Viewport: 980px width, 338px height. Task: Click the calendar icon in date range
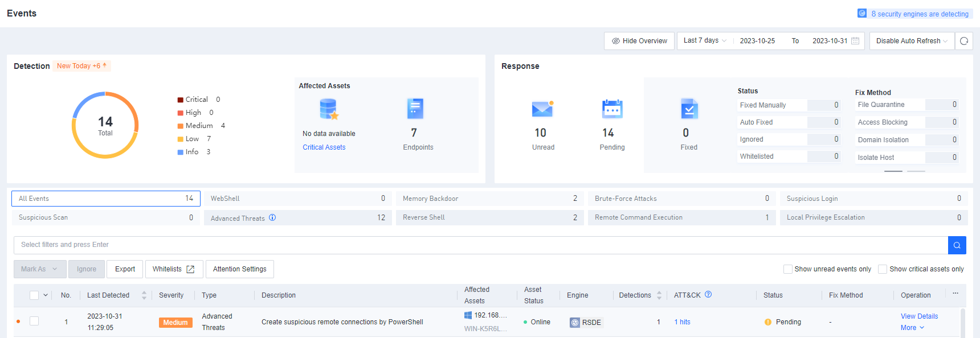pyautogui.click(x=855, y=41)
